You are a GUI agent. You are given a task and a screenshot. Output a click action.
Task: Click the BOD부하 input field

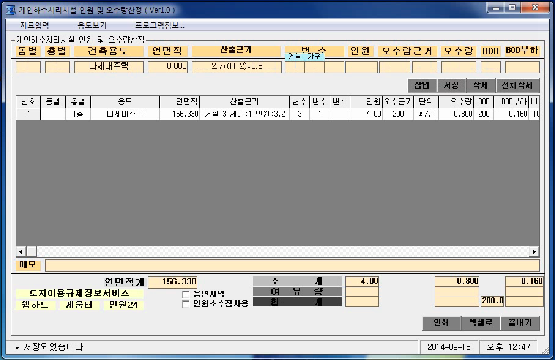pos(522,67)
